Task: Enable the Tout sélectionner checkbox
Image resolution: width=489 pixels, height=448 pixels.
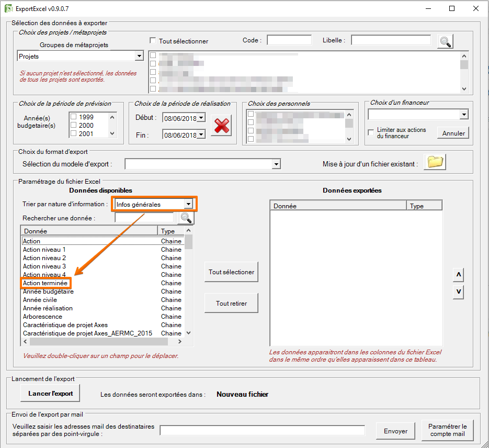Action: tap(153, 41)
